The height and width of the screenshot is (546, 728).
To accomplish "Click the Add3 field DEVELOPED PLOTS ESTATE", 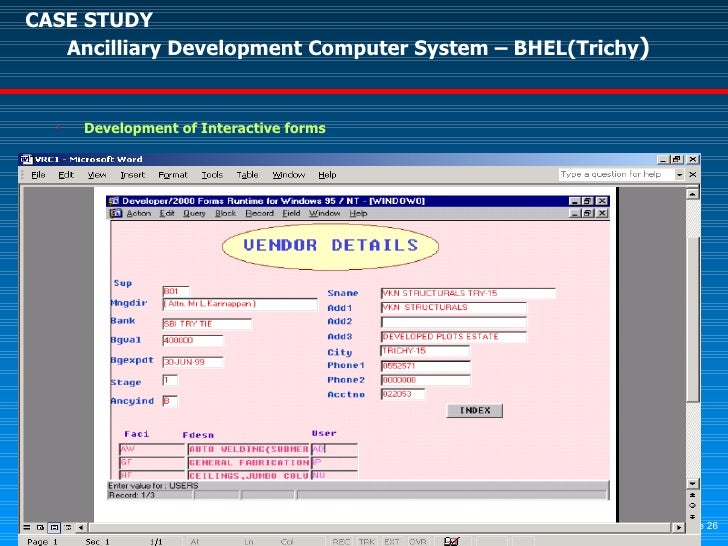I will tap(454, 337).
